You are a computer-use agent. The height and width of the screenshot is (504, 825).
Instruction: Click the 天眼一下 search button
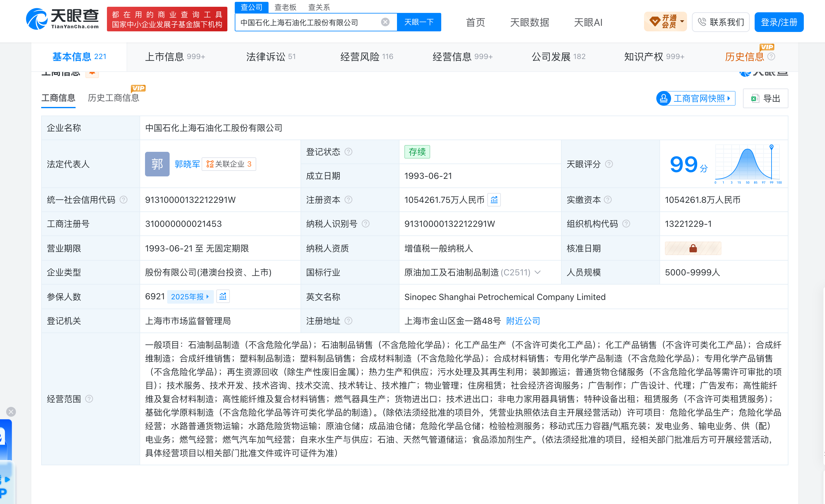click(x=419, y=22)
